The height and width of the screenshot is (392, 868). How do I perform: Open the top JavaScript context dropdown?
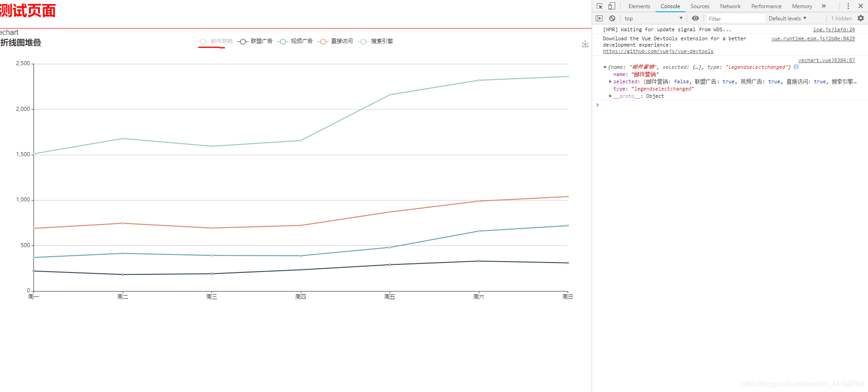click(653, 19)
